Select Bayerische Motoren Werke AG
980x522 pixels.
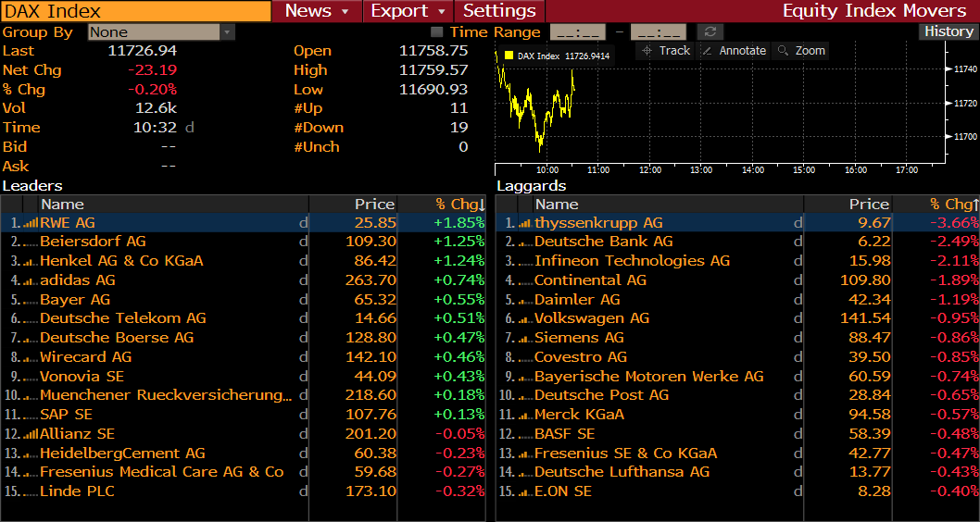point(737,377)
